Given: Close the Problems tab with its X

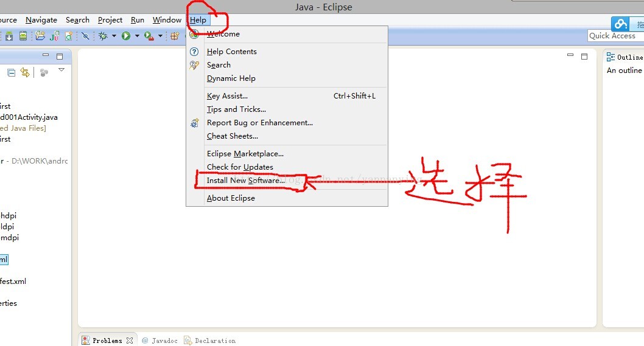Looking at the screenshot, I should (130, 341).
